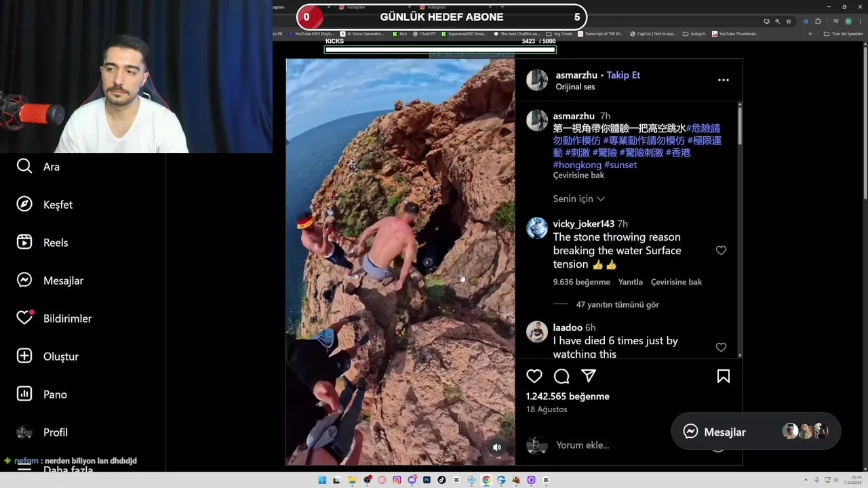Bookmark this page with star icon

pos(788,21)
